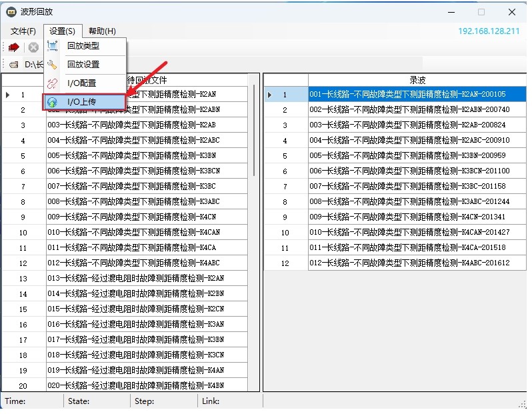Viewport: 532px width, 414px height.
Task: Choose I/O配置 from the dropdown menu
Action: tap(82, 83)
